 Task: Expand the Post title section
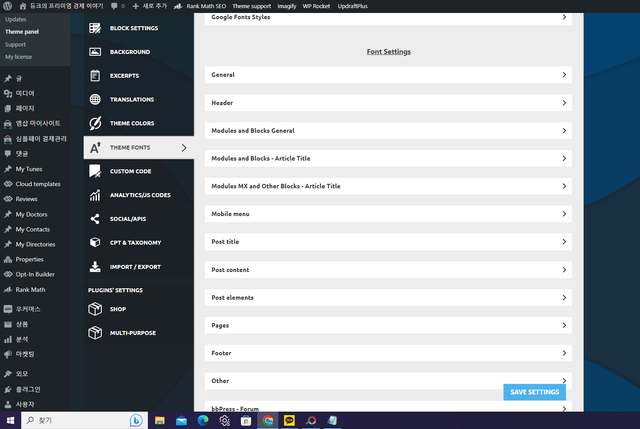coord(388,242)
